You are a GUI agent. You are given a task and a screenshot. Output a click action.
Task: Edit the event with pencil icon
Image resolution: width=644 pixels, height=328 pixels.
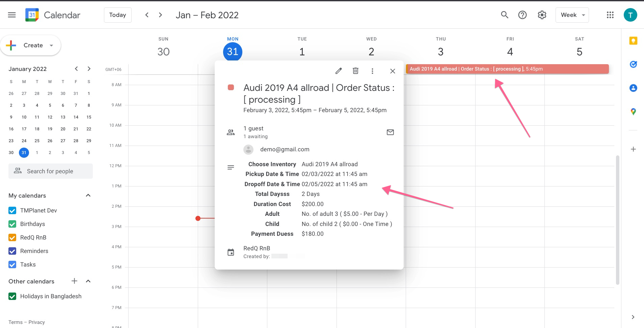pos(339,71)
